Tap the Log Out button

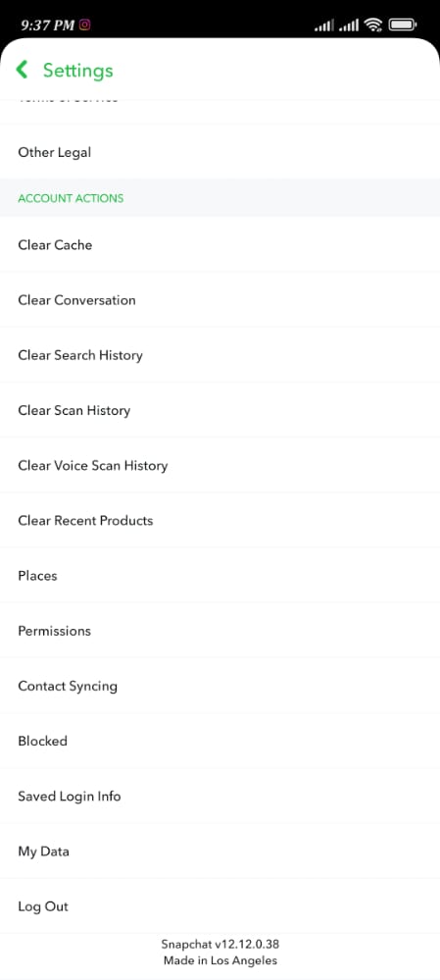220,906
